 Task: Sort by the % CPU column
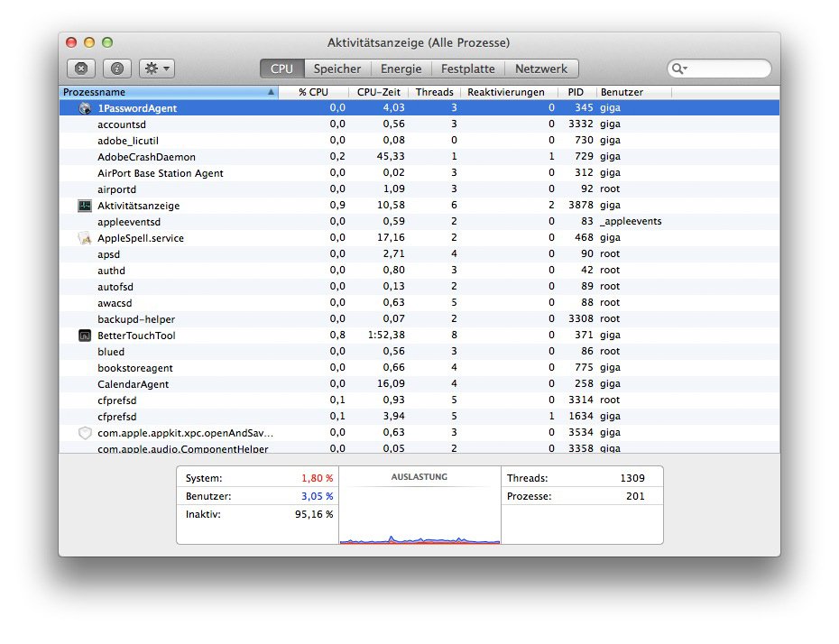pyautogui.click(x=313, y=92)
